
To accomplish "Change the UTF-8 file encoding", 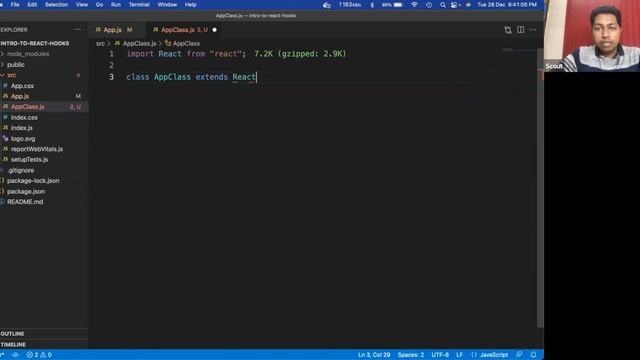I will [440, 355].
